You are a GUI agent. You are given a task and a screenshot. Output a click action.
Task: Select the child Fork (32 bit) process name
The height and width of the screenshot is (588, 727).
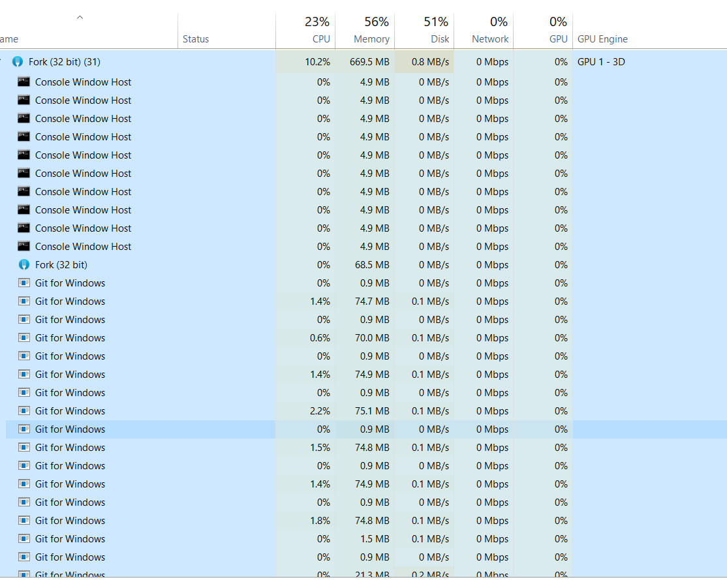pos(61,265)
